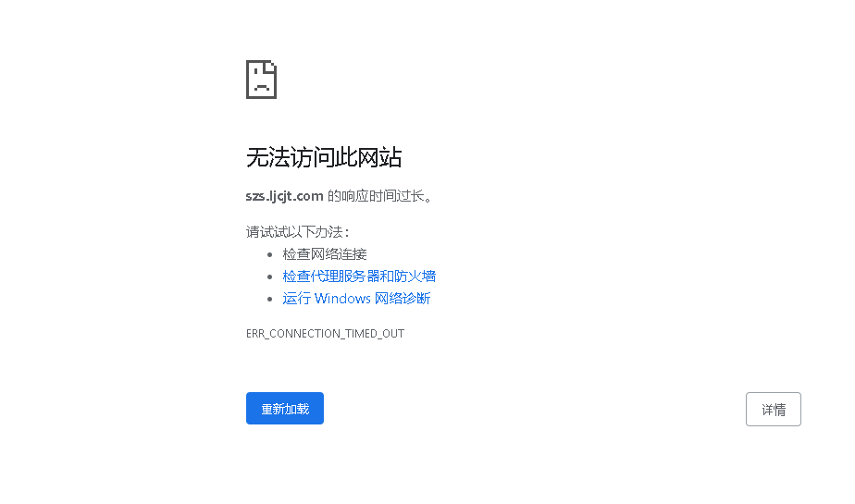855x504 pixels.
Task: Click the 无法访问此网站 heading
Action: pyautogui.click(x=324, y=157)
